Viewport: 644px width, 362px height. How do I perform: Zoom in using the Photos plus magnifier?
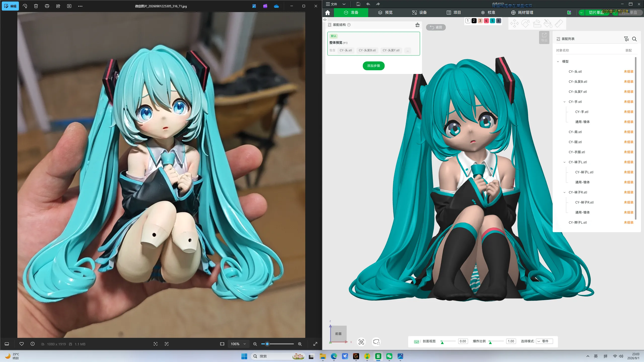[x=300, y=344]
